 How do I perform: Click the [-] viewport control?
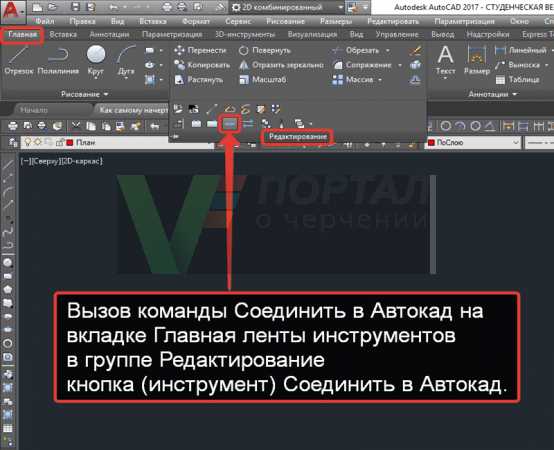(x=25, y=161)
